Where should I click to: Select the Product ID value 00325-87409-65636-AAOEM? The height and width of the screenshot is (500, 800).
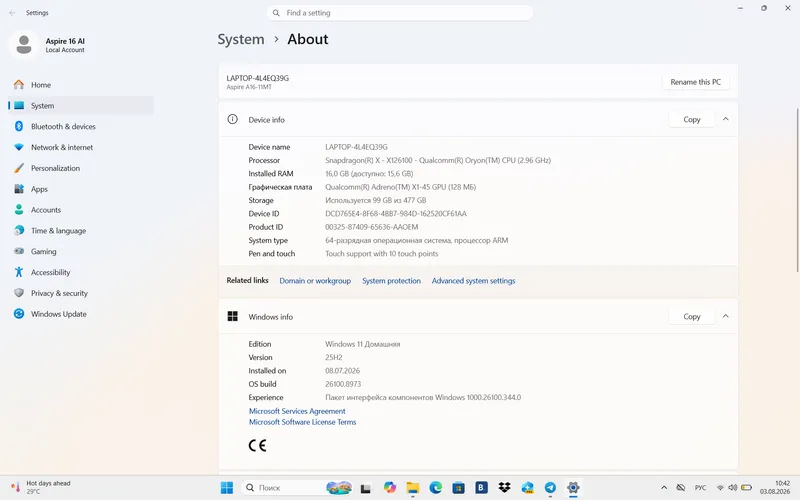click(371, 227)
